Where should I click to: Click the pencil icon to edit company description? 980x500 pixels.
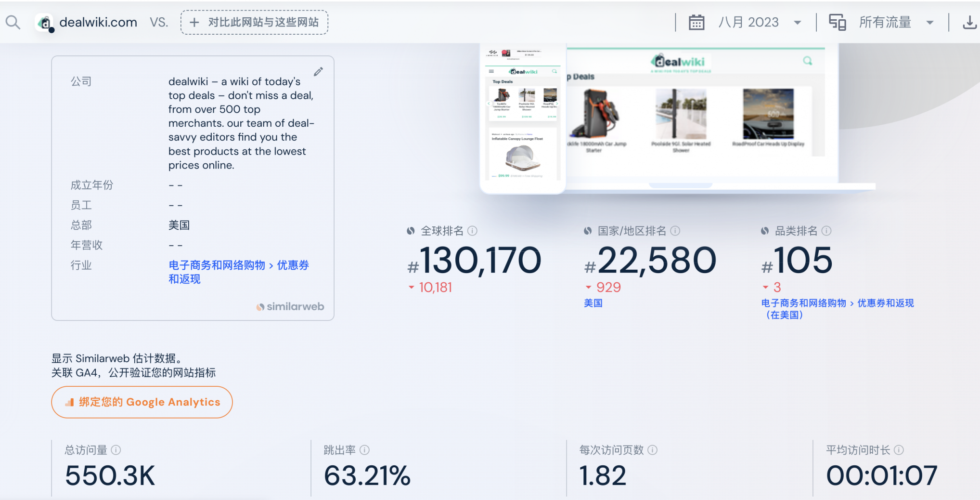(x=318, y=71)
